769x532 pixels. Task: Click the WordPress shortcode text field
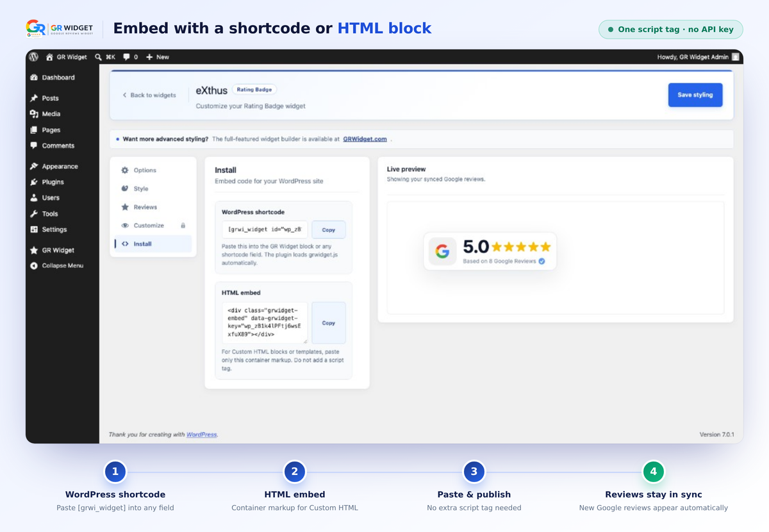tap(265, 230)
